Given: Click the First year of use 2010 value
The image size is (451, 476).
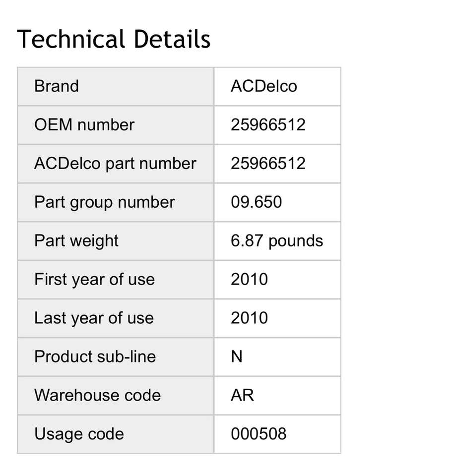Looking at the screenshot, I should (249, 280).
